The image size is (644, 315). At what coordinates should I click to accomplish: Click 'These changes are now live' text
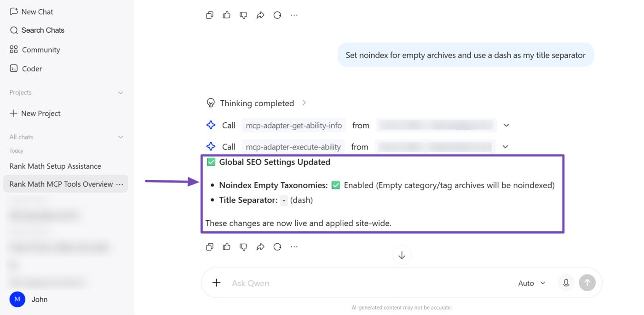298,223
